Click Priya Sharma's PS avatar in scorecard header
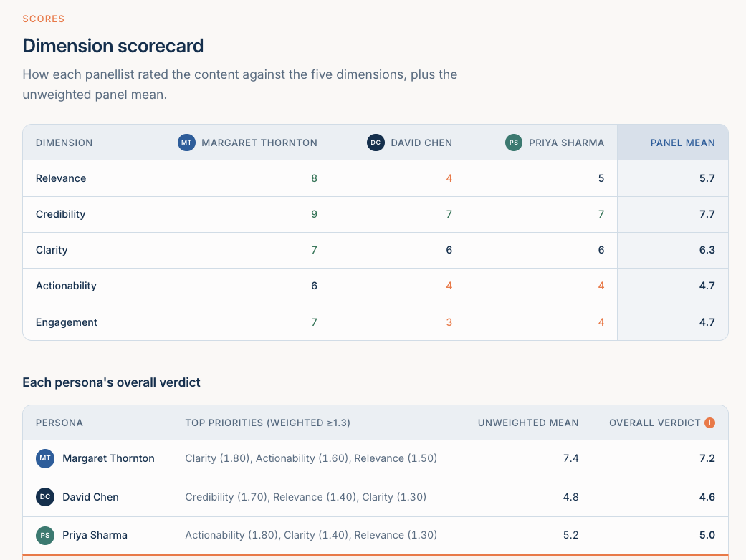Screen dimensions: 746x560 (x=514, y=143)
